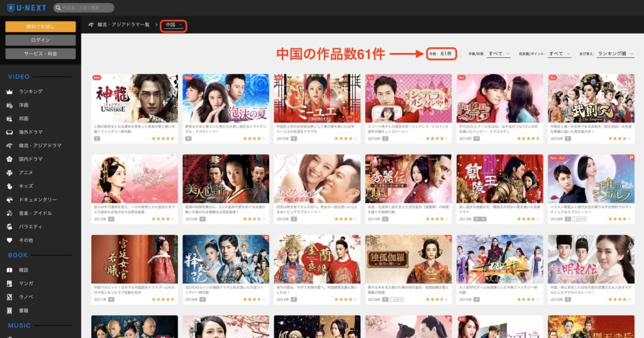Click the 国内ドラマ sidebar icon
Viewport: 644px width, 338px height.
click(x=9, y=159)
